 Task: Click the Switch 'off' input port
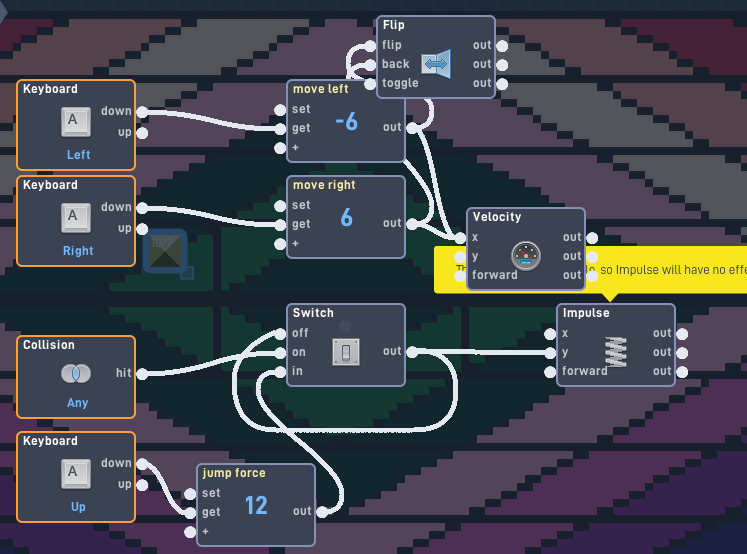point(280,334)
